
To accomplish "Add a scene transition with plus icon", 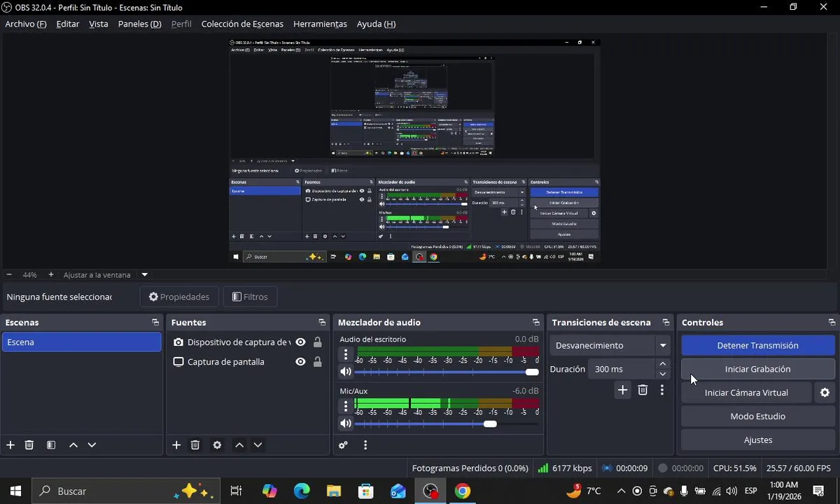I will 622,390.
